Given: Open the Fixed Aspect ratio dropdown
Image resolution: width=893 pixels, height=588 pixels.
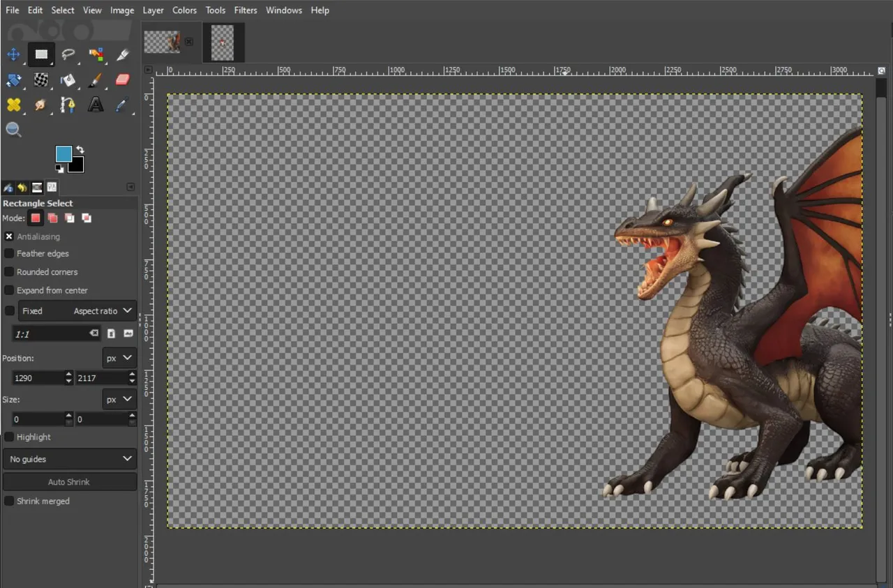Looking at the screenshot, I should [x=77, y=311].
